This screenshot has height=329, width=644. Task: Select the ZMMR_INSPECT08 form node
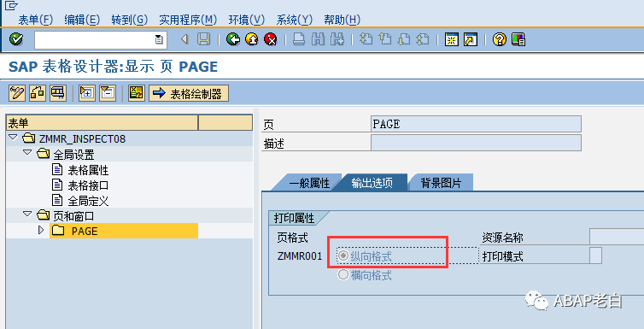pyautogui.click(x=82, y=138)
